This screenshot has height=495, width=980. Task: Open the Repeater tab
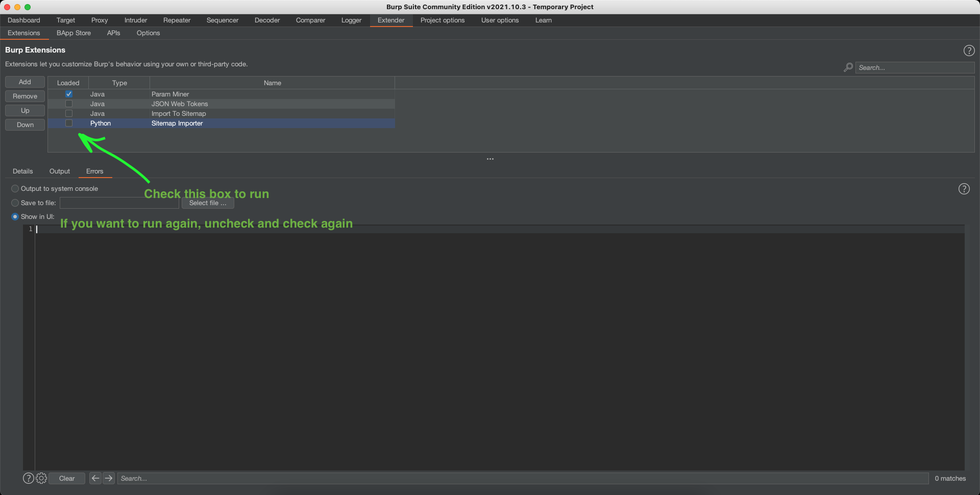177,20
